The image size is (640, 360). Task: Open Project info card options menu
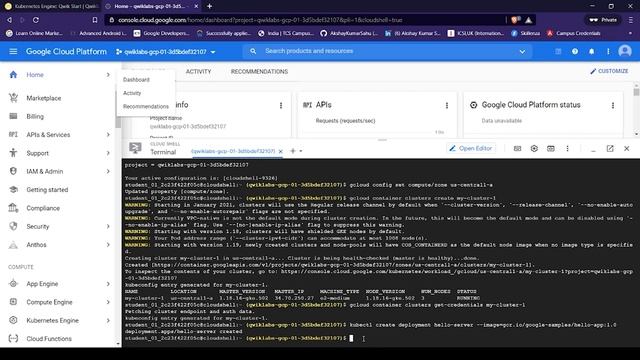click(281, 105)
